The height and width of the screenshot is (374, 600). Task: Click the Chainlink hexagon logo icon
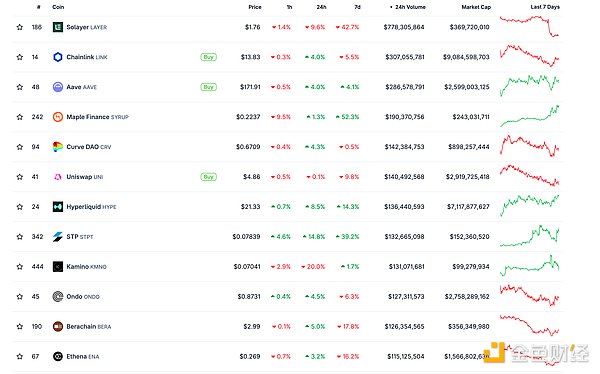(58, 57)
